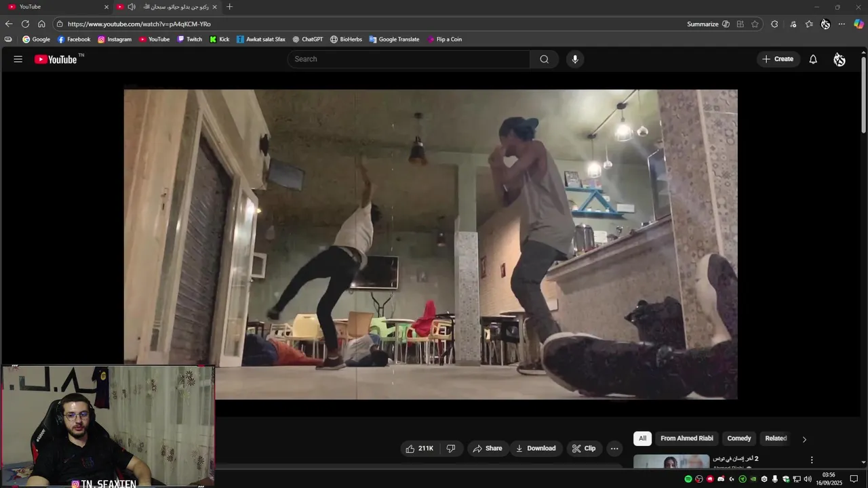Viewport: 868px width, 488px height.
Task: Click the YouTube search magnifier button
Action: click(x=544, y=59)
